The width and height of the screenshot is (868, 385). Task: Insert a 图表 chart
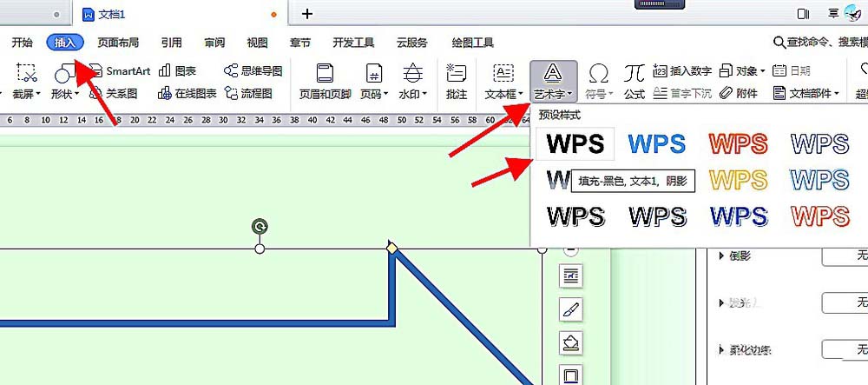(x=177, y=71)
